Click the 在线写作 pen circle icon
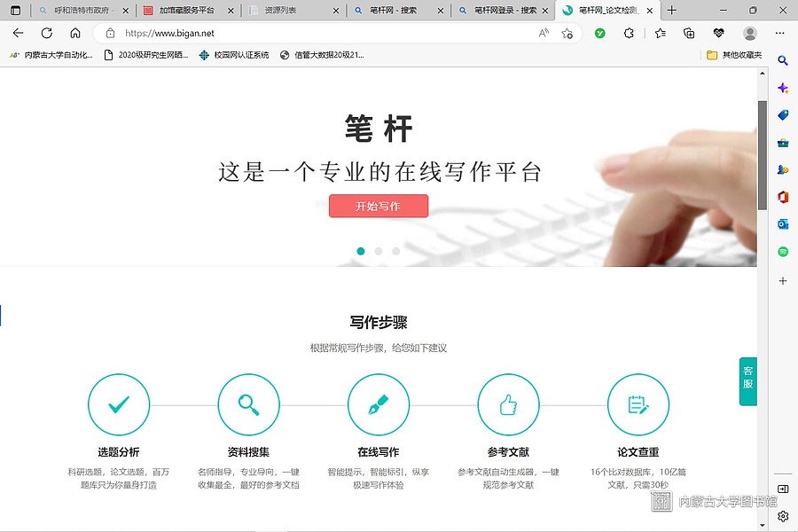The width and height of the screenshot is (798, 532). (x=378, y=404)
